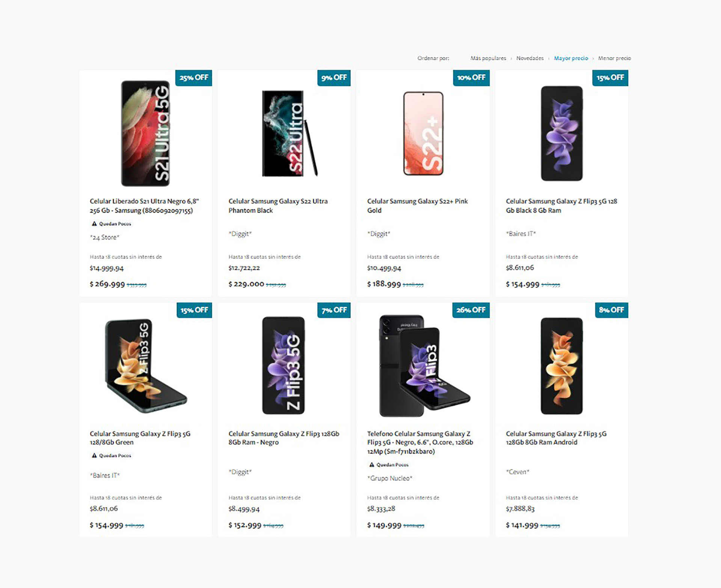The image size is (721, 588).
Task: Click the 25% OFF discount badge
Action: click(x=193, y=78)
